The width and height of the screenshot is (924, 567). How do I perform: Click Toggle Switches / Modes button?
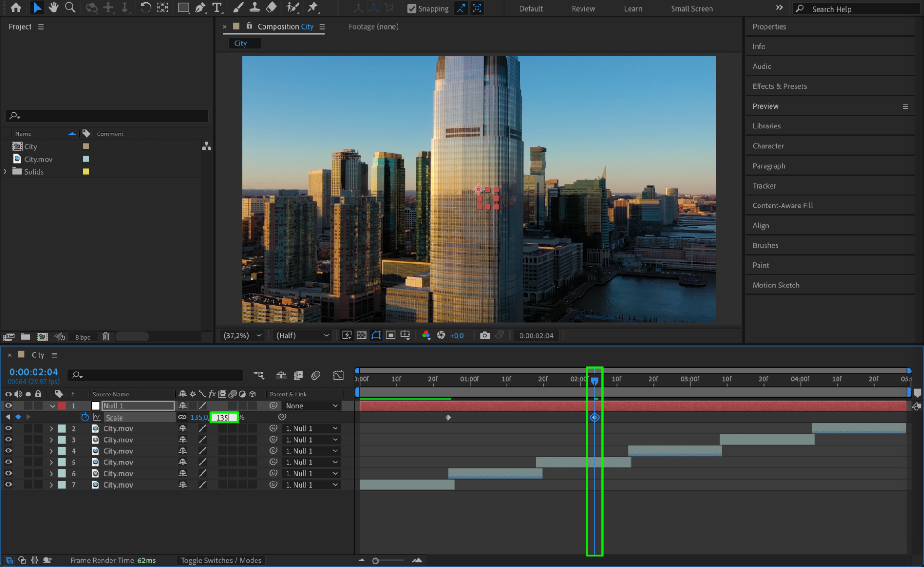click(x=221, y=560)
